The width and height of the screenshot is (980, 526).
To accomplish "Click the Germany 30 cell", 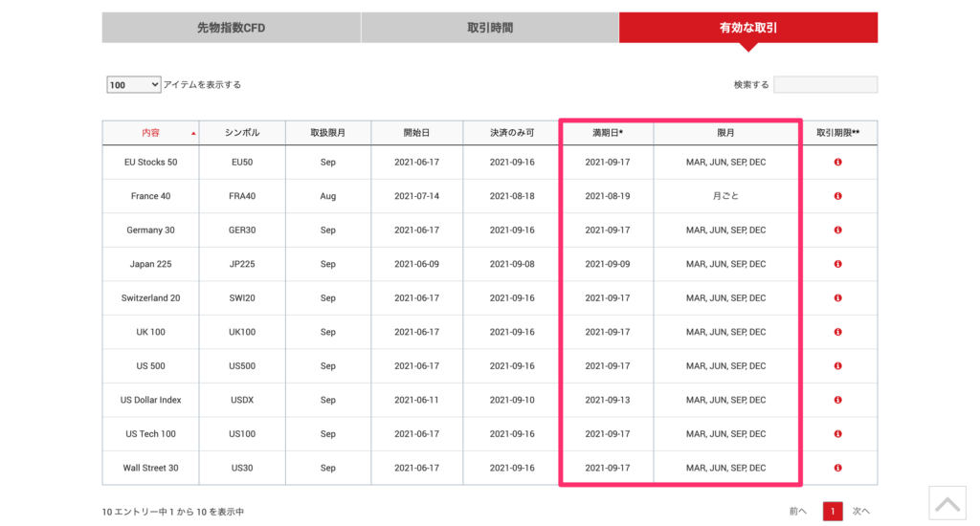I will pos(150,230).
